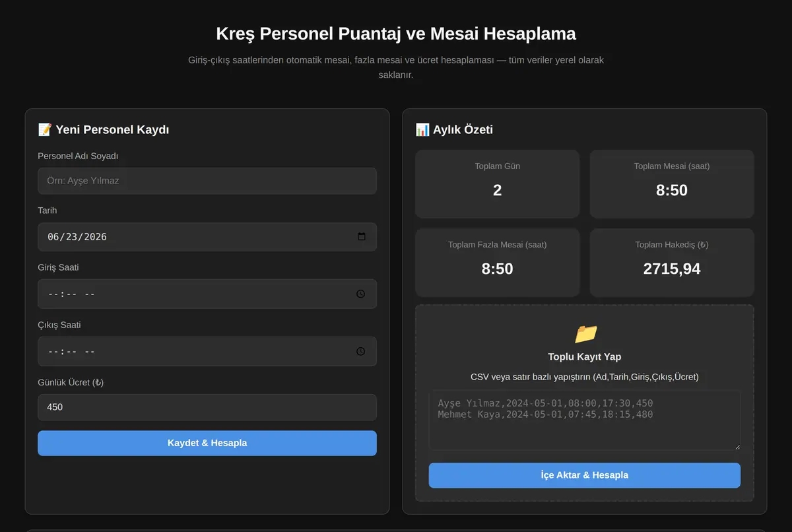
Task: Click the Toplam Hakediş value 2715,94
Action: pos(672,269)
